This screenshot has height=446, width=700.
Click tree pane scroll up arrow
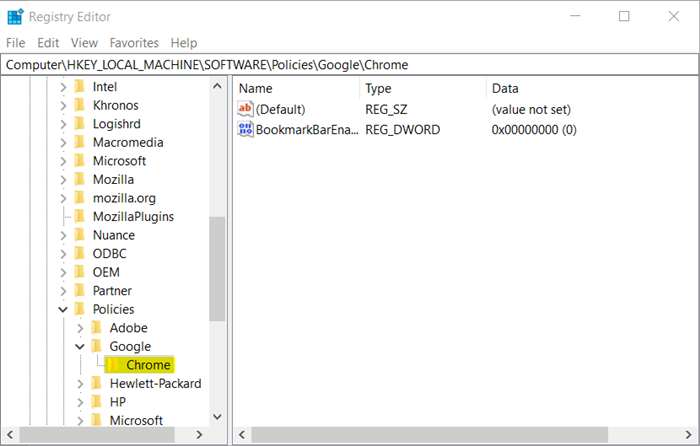pos(217,86)
